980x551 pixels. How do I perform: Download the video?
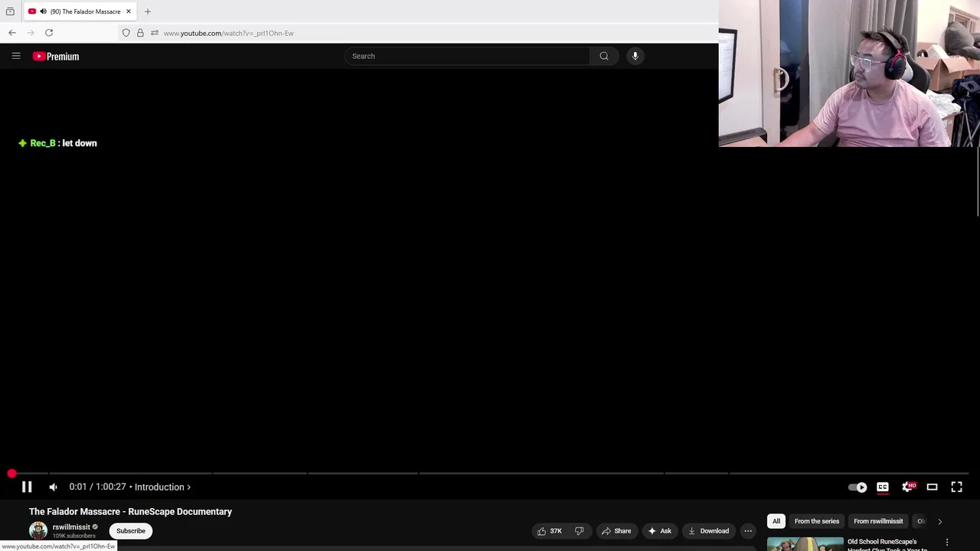point(709,530)
